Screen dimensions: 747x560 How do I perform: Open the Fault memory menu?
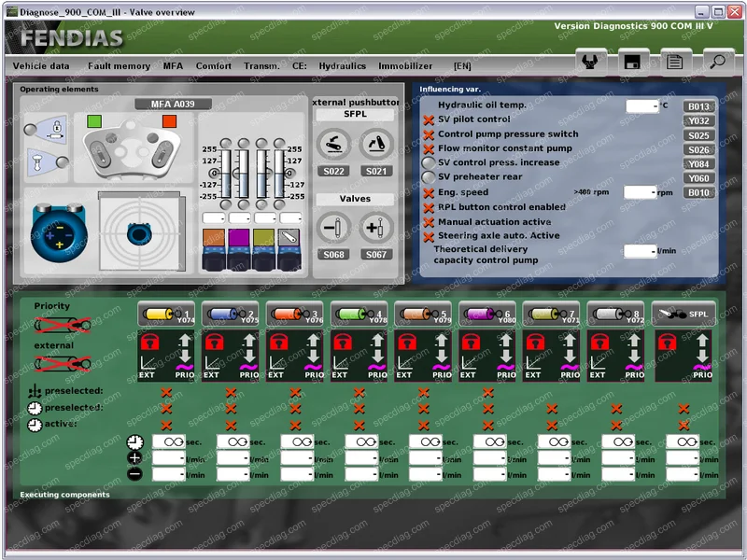coord(119,66)
